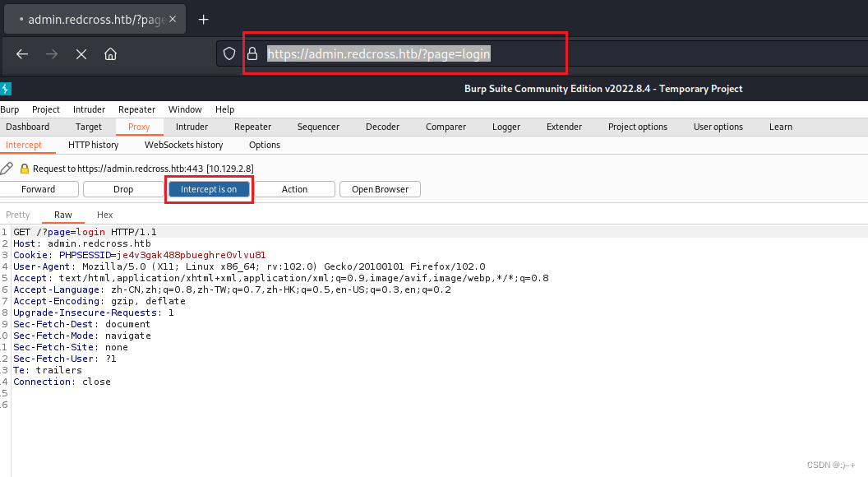Open the Intruder menu in the menu bar
The image size is (868, 477).
[89, 109]
